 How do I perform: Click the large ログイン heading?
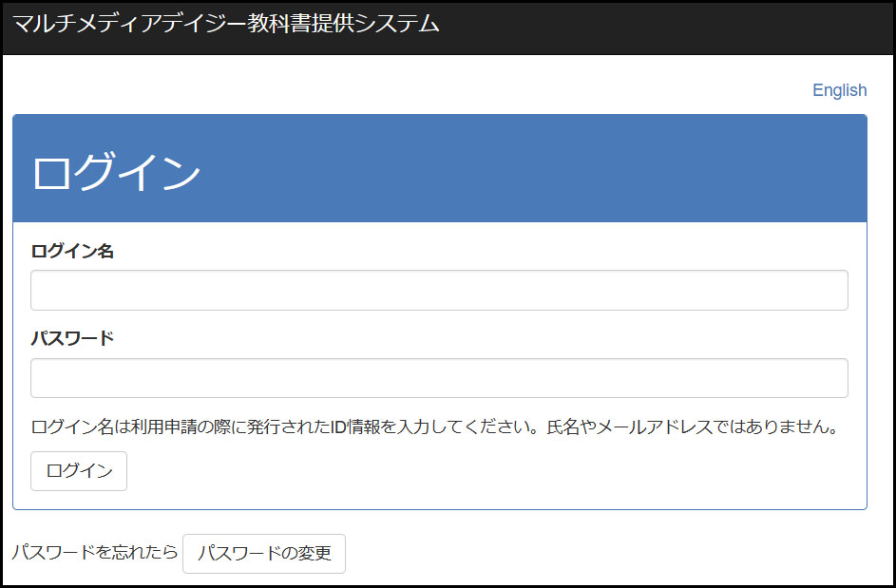click(x=116, y=173)
